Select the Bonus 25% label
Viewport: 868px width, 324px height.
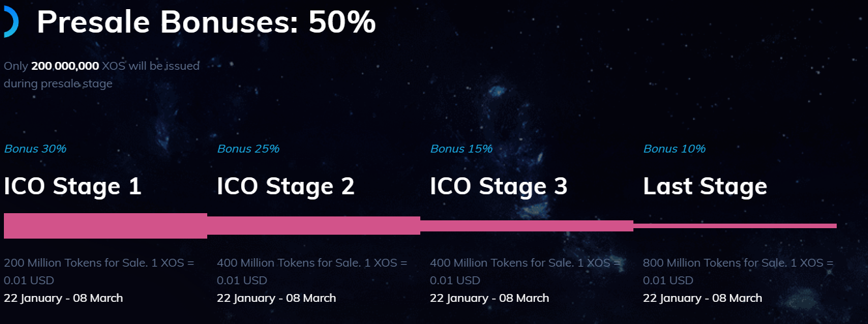(248, 149)
